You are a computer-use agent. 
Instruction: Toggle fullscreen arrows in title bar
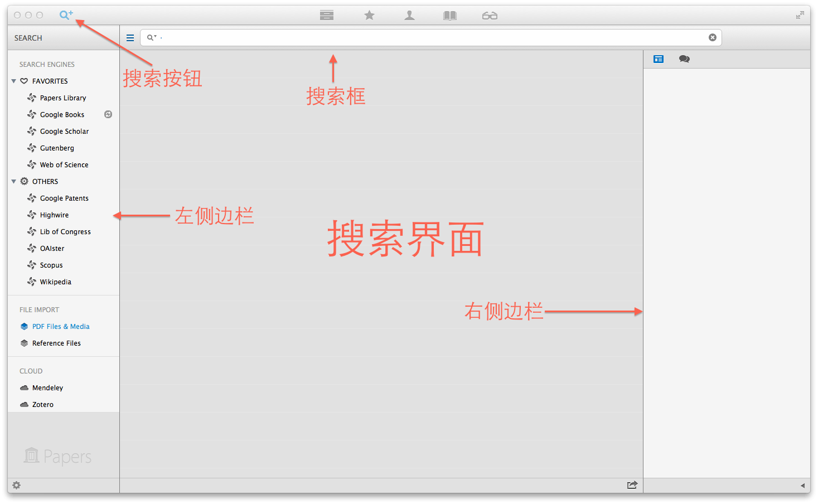pos(800,16)
